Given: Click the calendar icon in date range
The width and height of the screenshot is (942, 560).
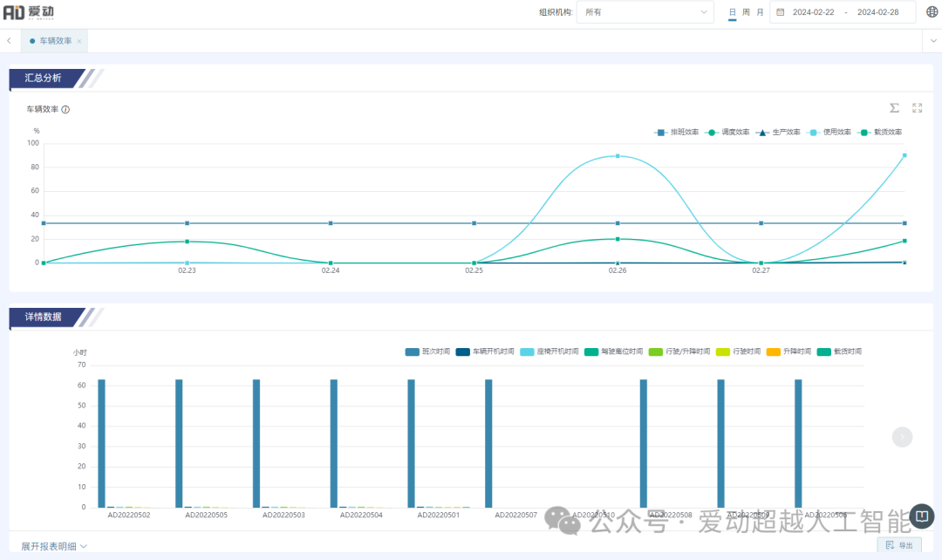Looking at the screenshot, I should click(780, 12).
